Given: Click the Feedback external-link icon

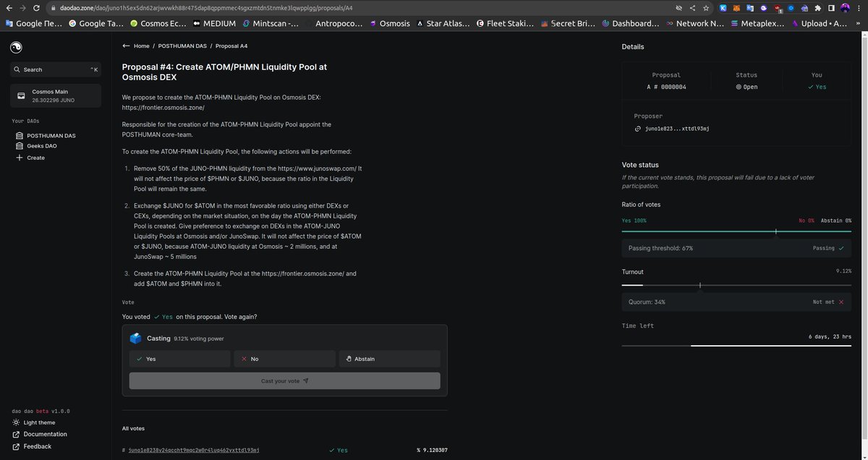Looking at the screenshot, I should point(16,446).
